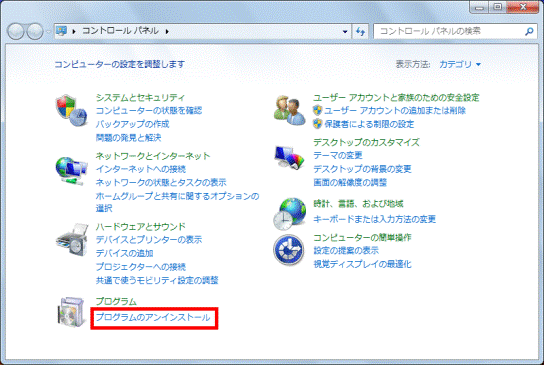
Task: Click the refresh icon beside address bar
Action: coord(360,32)
